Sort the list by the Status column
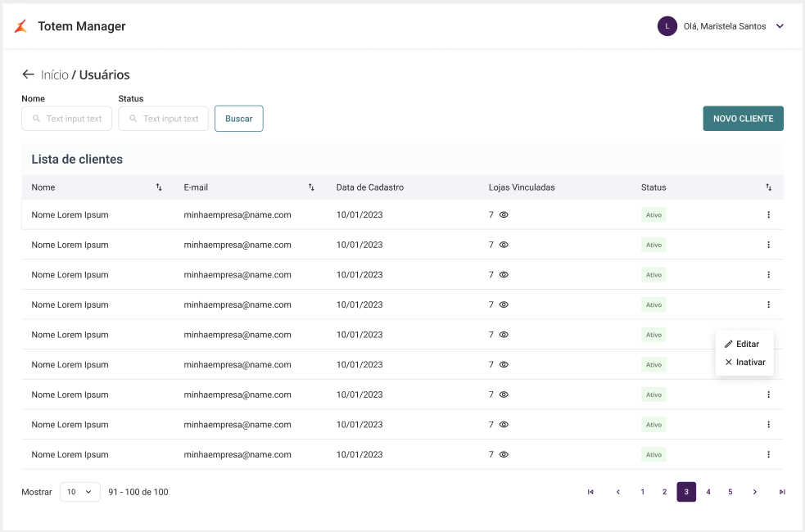 768,187
